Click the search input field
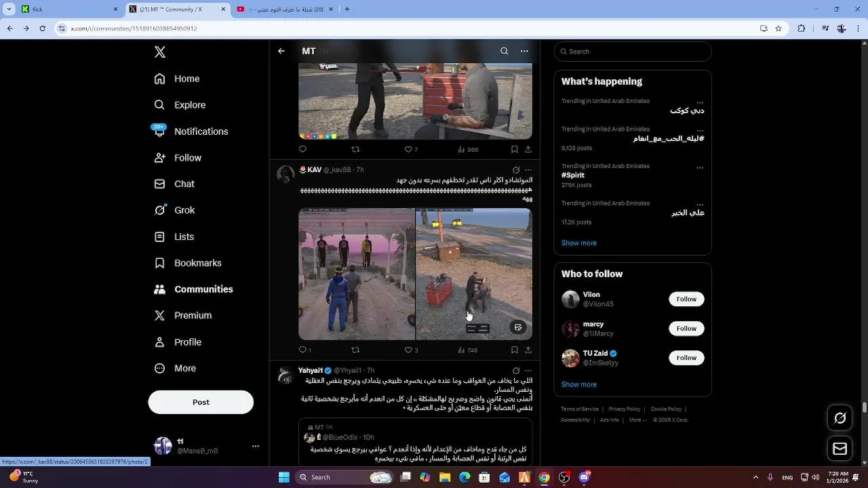 633,52
